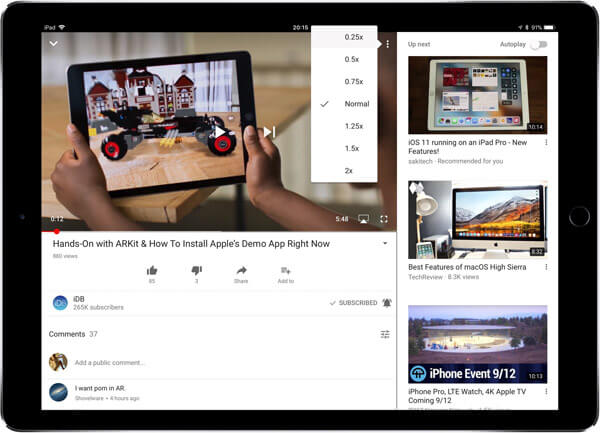This screenshot has width=600, height=433.
Task: Click the iDB channel name
Action: pos(79,299)
